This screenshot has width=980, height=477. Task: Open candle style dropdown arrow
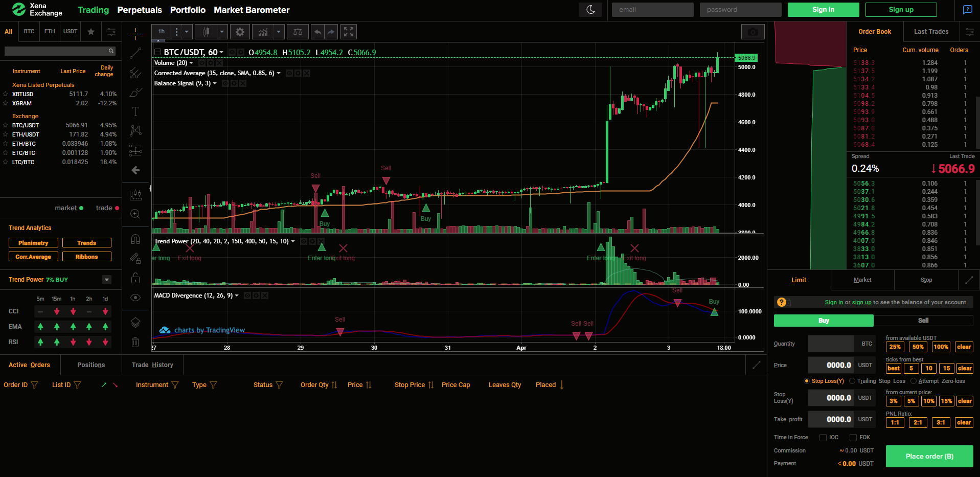point(222,32)
